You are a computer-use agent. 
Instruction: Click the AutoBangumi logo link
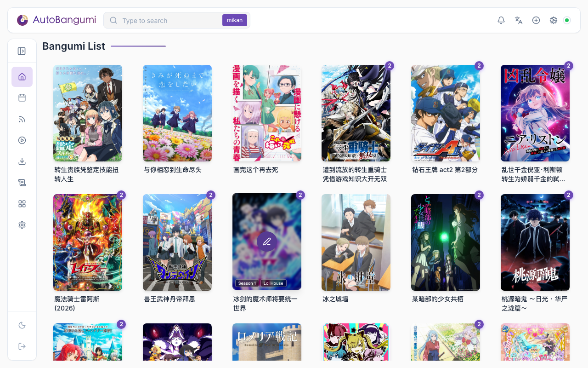pos(57,20)
